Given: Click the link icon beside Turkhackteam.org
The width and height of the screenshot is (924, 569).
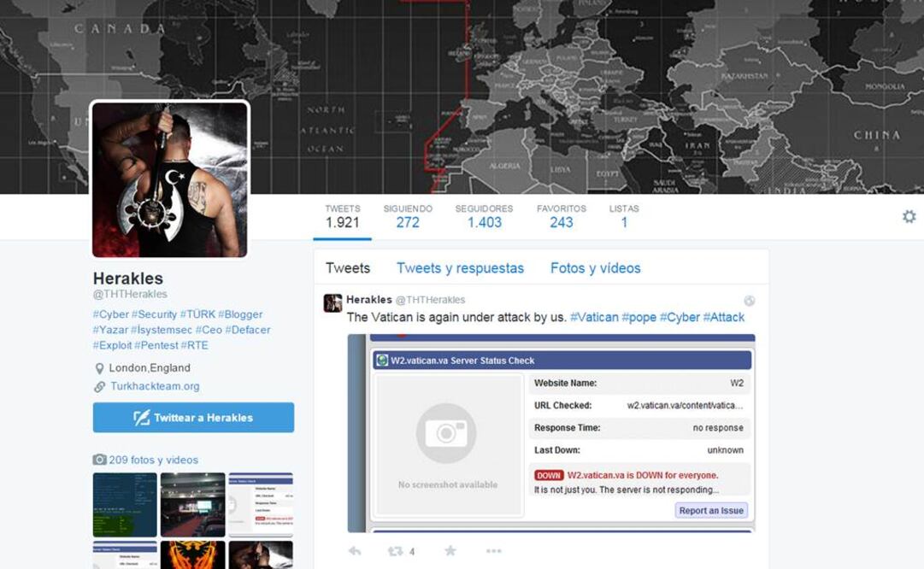Looking at the screenshot, I should pos(99,387).
